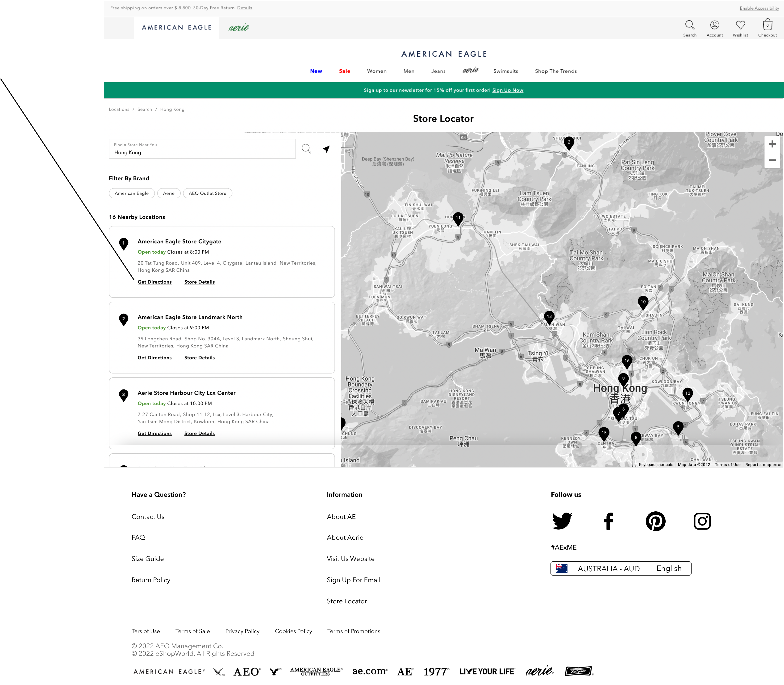784x685 pixels.
Task: View Store Details for Harbour City Lcx
Action: 199,434
